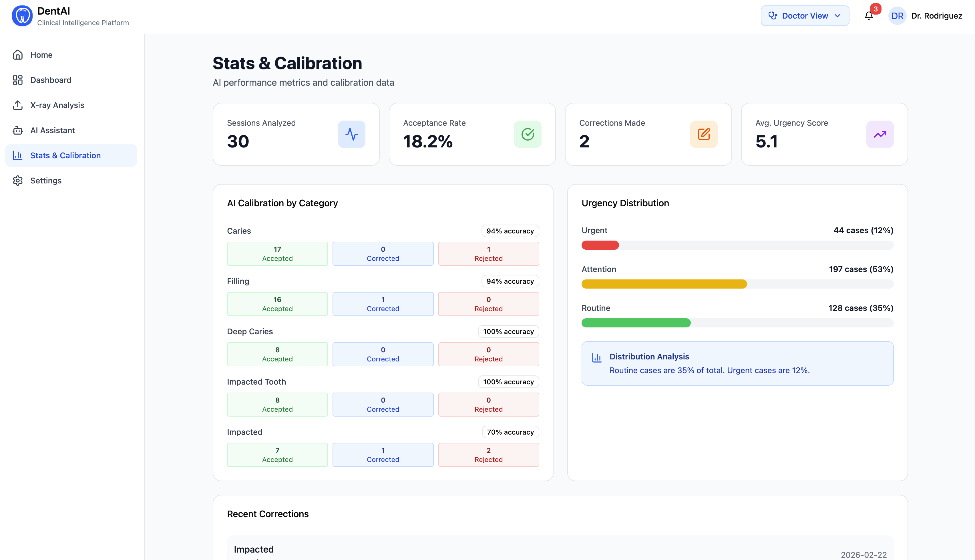Expand the Doctor View dropdown
The height and width of the screenshot is (560, 975).
pyautogui.click(x=805, y=16)
